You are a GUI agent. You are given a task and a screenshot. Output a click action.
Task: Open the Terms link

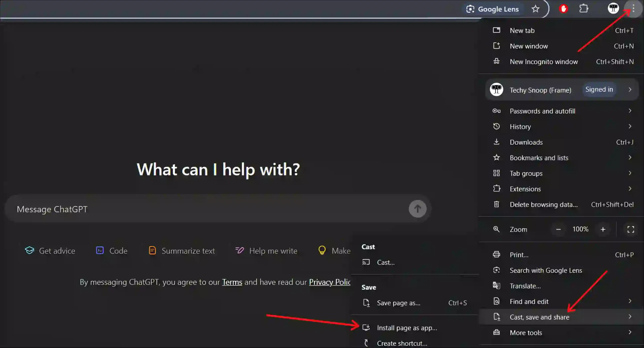232,282
